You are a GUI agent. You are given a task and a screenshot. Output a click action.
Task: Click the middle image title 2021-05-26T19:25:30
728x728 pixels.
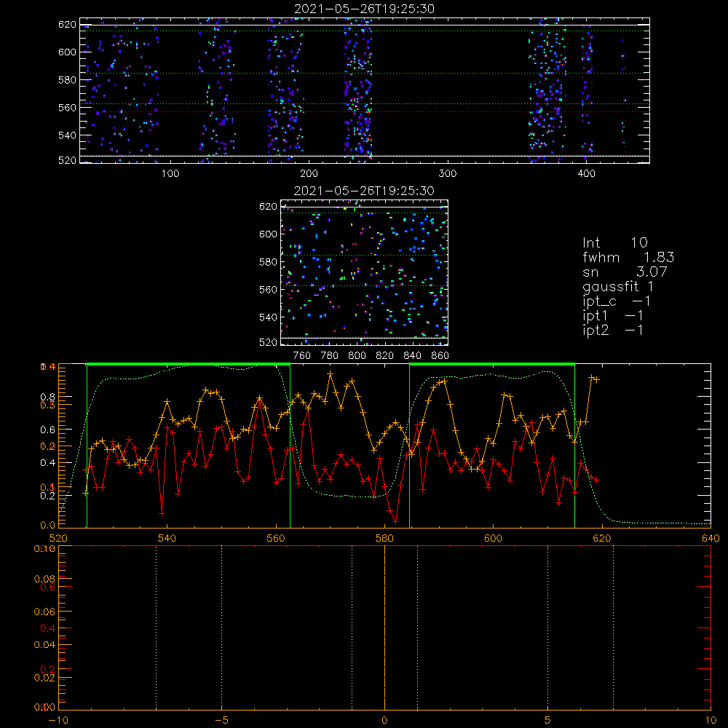tap(364, 191)
